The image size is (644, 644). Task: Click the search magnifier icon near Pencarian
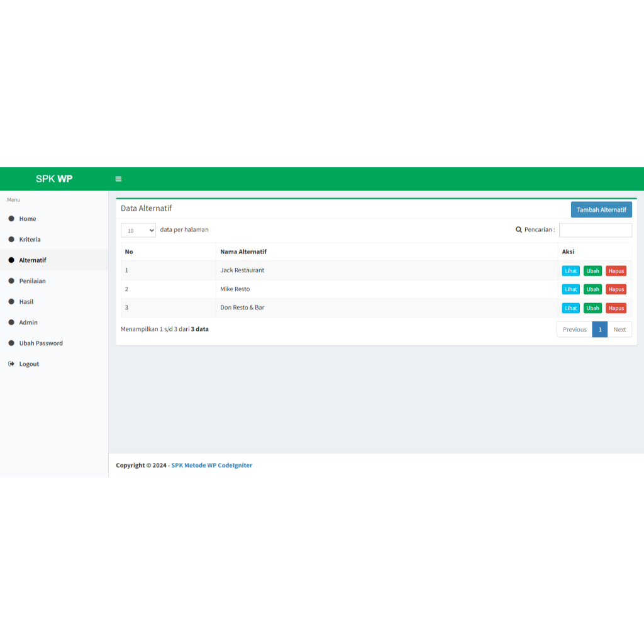[519, 230]
